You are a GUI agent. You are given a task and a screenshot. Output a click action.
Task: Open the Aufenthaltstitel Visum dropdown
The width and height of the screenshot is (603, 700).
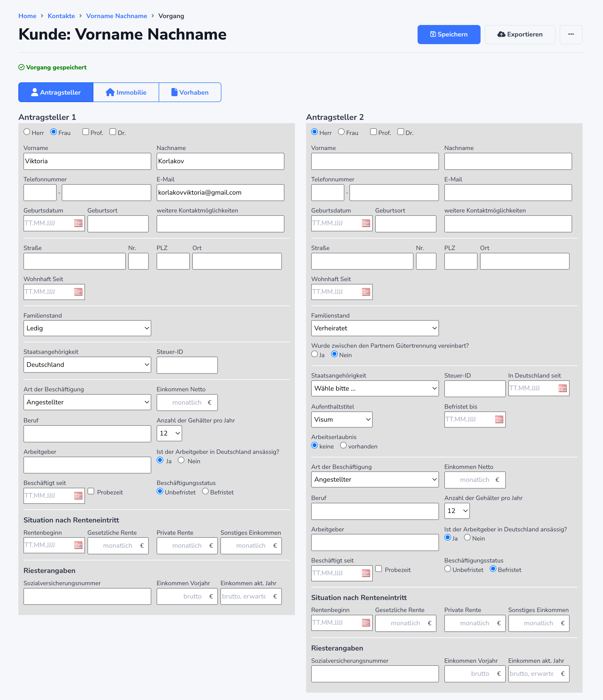342,420
